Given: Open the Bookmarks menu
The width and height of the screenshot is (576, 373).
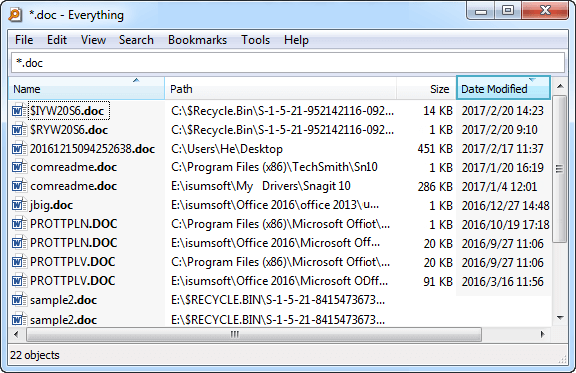Looking at the screenshot, I should point(197,40).
